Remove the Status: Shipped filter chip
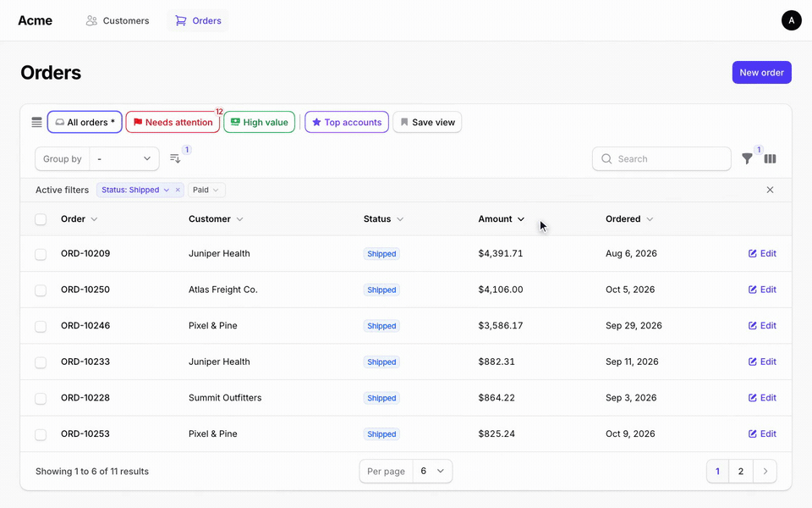Image resolution: width=812 pixels, height=508 pixels. (178, 190)
